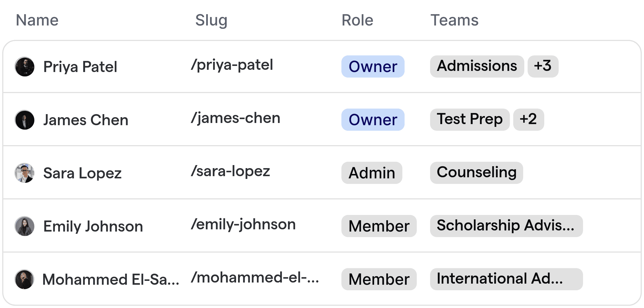Open the Admissions team badge
644x308 pixels.
point(477,66)
